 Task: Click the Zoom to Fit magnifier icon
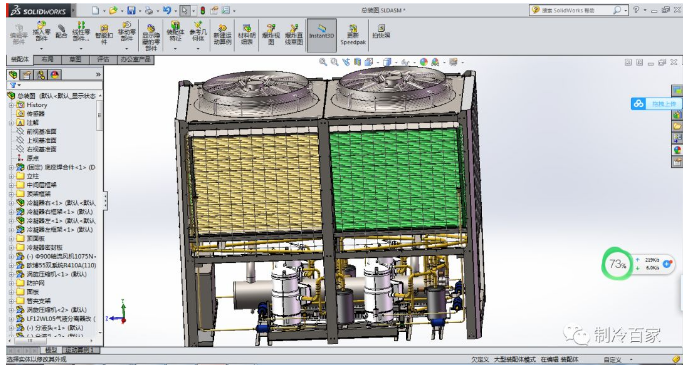coord(323,62)
